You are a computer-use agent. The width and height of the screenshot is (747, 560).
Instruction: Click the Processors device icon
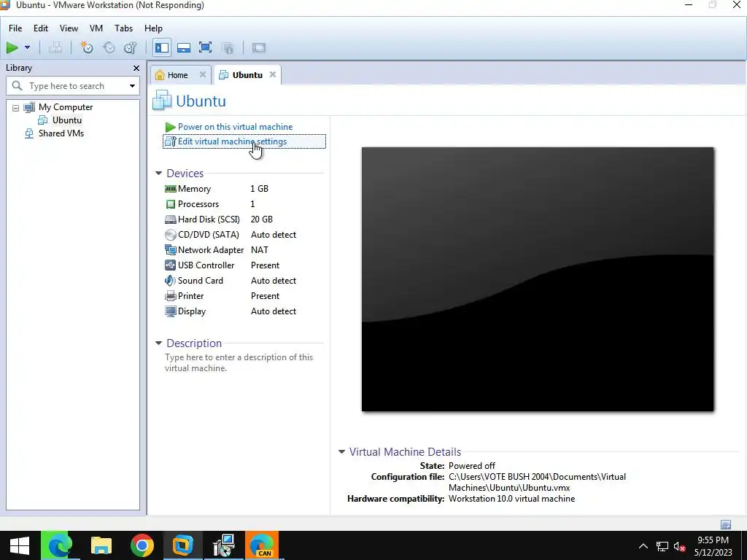pyautogui.click(x=170, y=204)
